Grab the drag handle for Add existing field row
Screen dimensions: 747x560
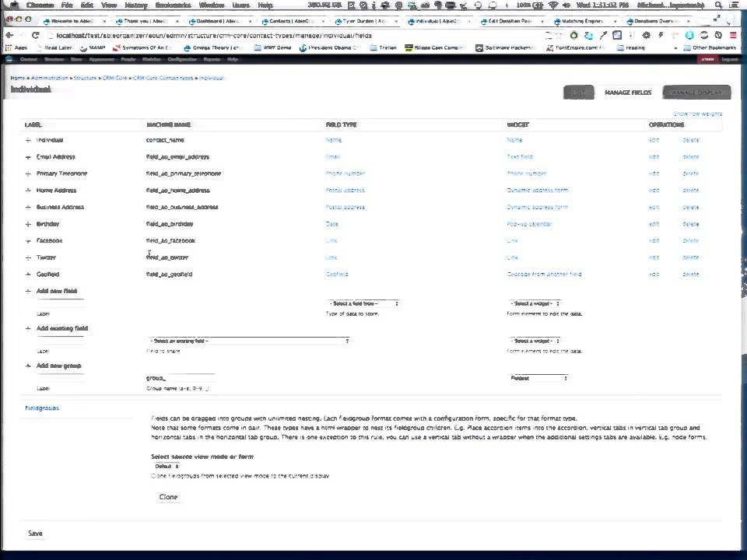[28, 328]
